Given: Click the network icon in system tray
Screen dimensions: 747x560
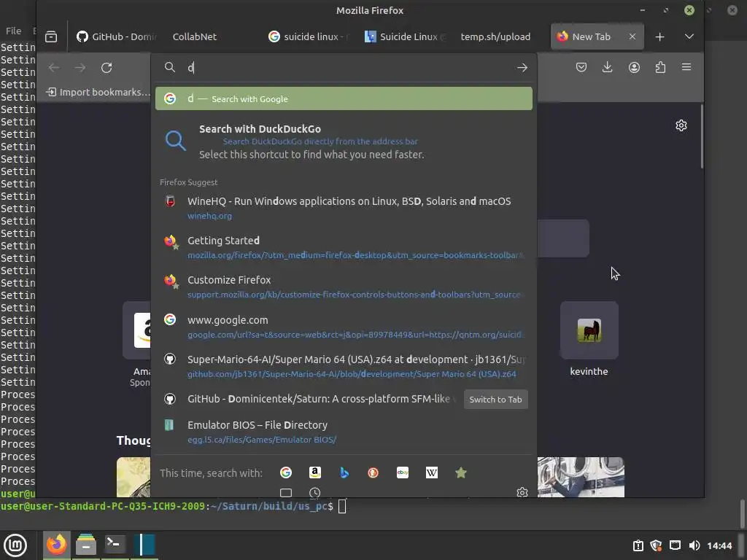Looking at the screenshot, I should point(675,545).
